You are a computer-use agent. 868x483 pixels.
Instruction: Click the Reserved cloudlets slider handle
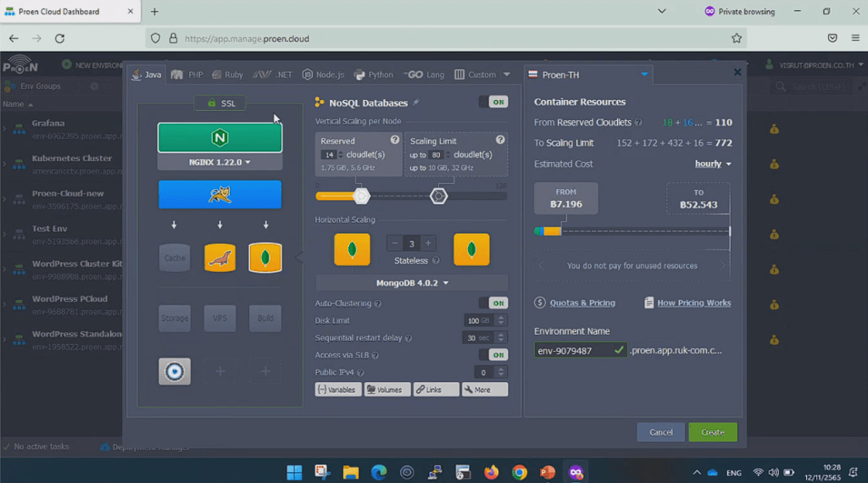point(361,196)
